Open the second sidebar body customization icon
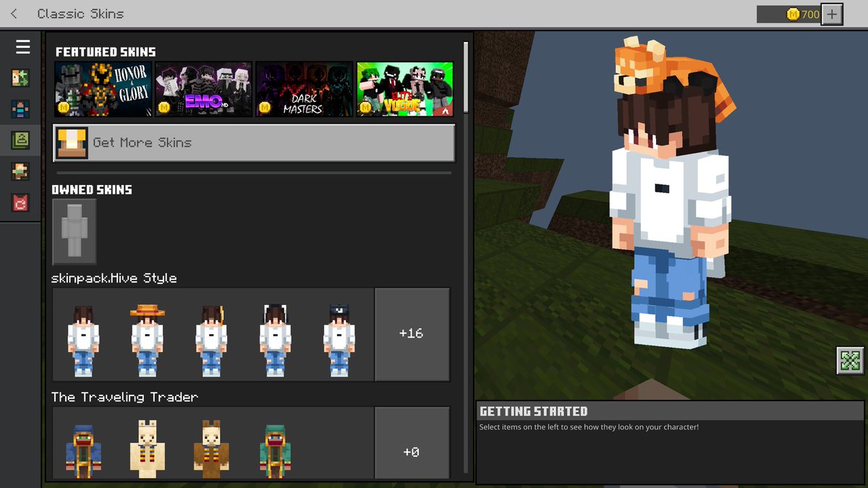Image resolution: width=868 pixels, height=488 pixels. (20, 109)
